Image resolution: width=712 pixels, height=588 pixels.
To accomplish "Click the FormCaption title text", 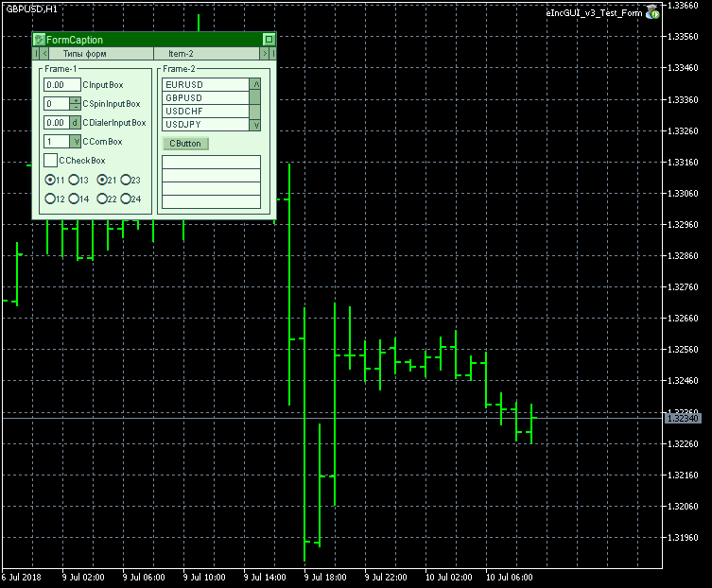I will click(75, 40).
